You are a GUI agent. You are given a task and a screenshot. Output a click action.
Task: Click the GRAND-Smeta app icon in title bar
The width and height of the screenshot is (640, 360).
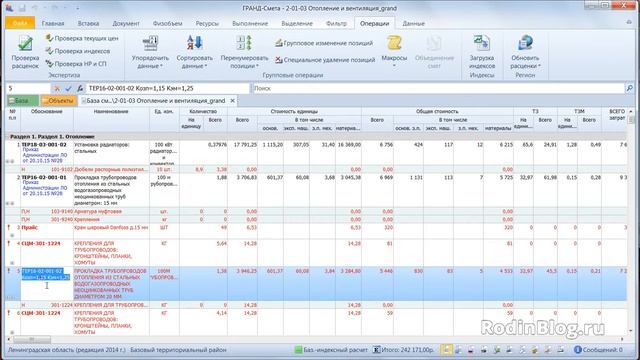click(x=9, y=7)
